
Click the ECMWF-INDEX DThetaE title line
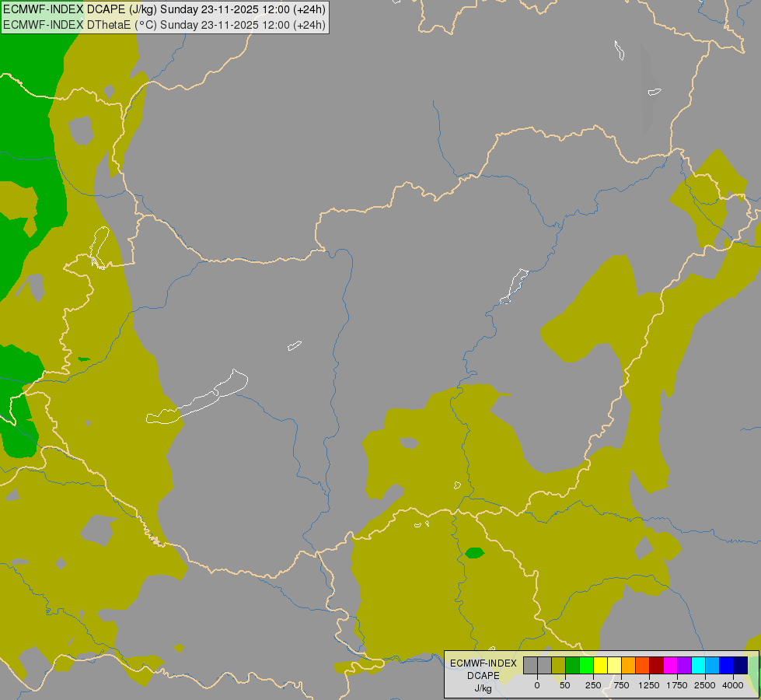pyautogui.click(x=164, y=25)
